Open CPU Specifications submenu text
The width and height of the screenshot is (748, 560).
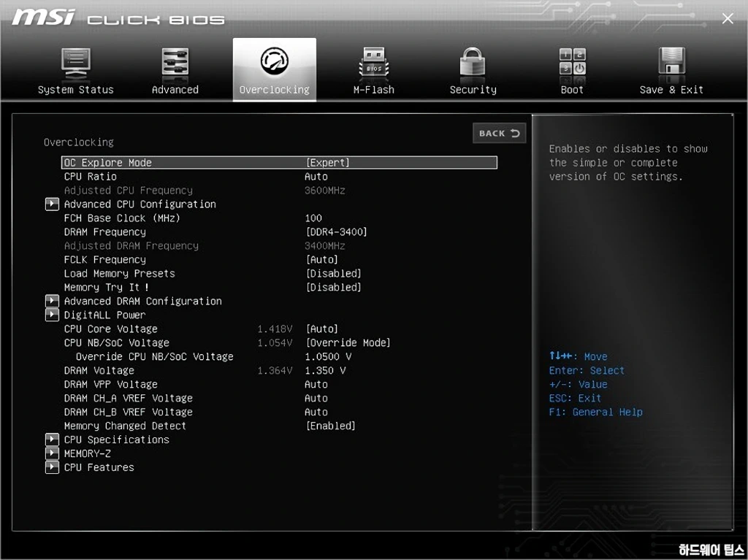point(116,440)
